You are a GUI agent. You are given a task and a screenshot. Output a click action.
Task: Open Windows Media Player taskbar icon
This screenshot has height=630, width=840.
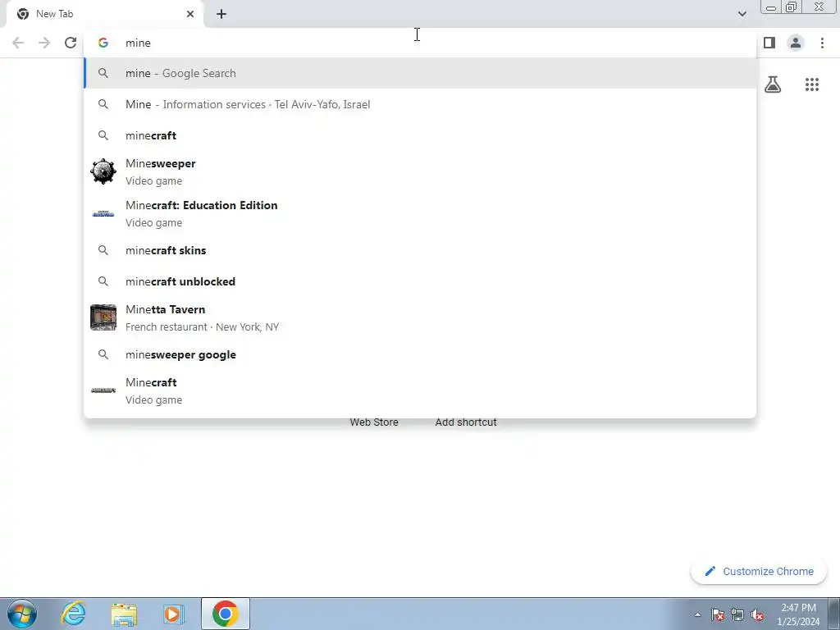(x=173, y=614)
